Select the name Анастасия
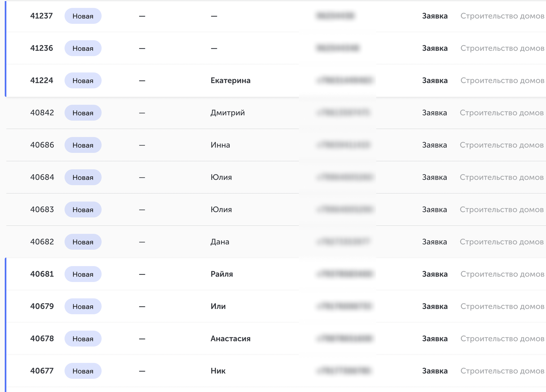The height and width of the screenshot is (392, 546). coord(230,339)
